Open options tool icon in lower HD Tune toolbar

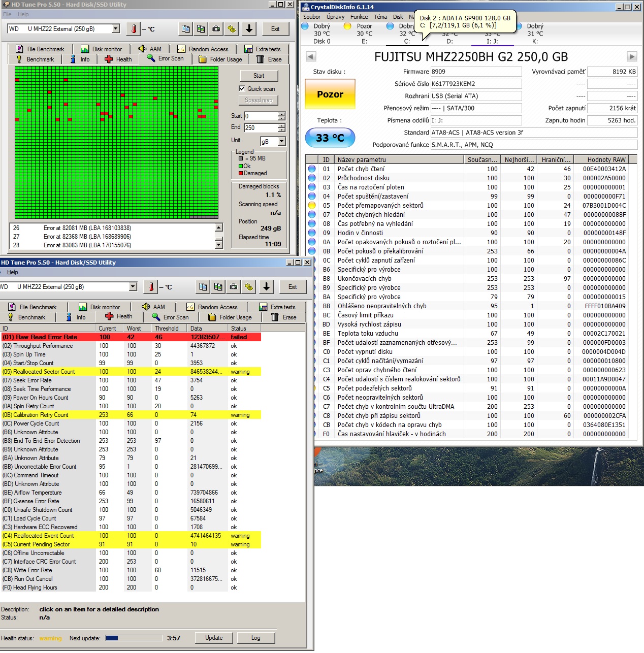pos(249,287)
